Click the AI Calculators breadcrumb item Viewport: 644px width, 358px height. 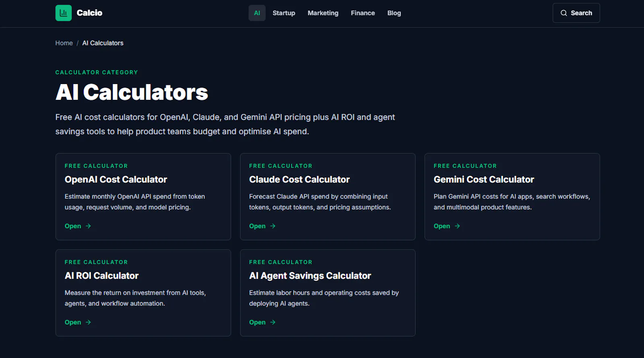[103, 43]
